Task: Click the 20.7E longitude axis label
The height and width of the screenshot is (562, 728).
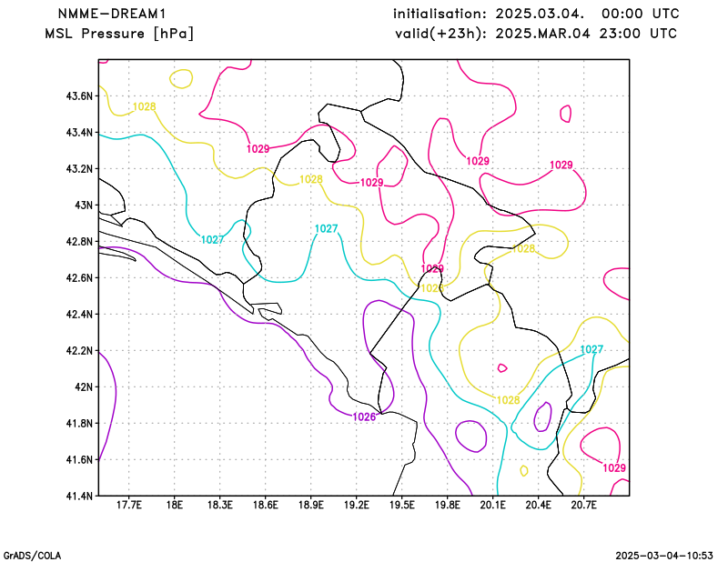Action: click(x=583, y=505)
